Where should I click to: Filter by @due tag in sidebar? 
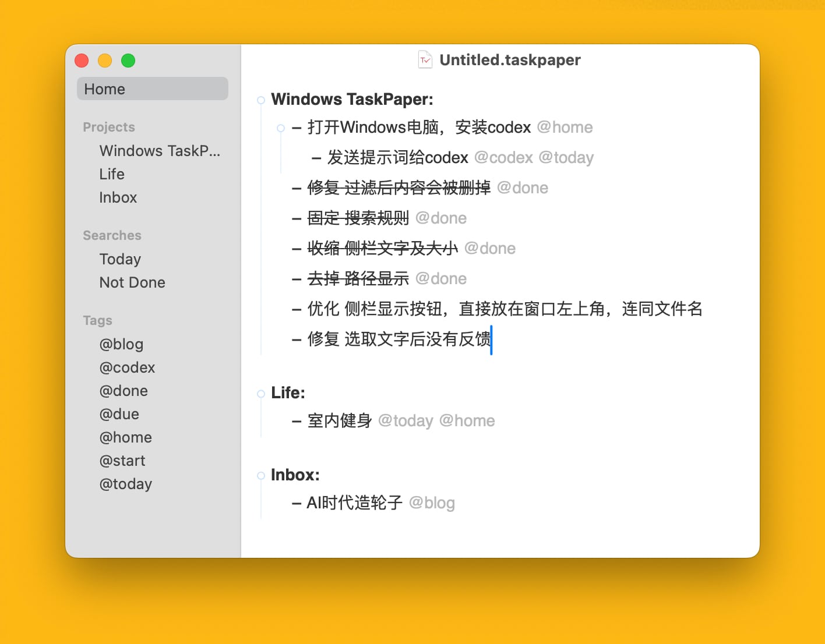click(x=119, y=414)
